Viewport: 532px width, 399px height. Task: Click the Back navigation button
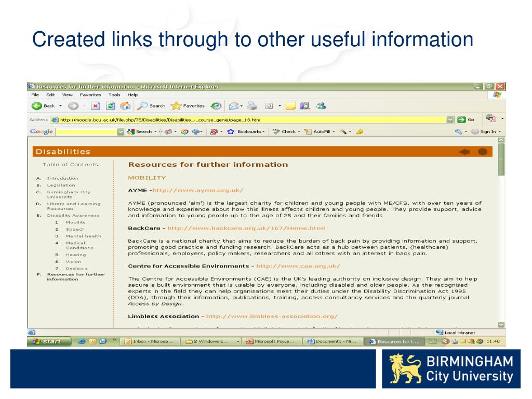(x=43, y=106)
